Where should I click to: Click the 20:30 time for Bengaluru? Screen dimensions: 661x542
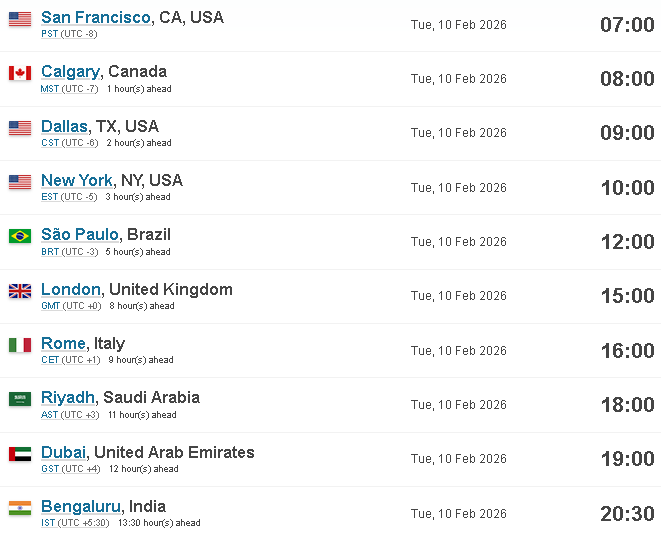coord(627,513)
